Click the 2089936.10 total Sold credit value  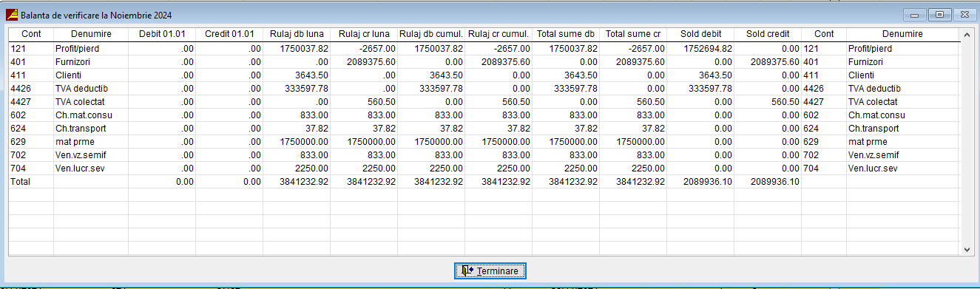[775, 182]
